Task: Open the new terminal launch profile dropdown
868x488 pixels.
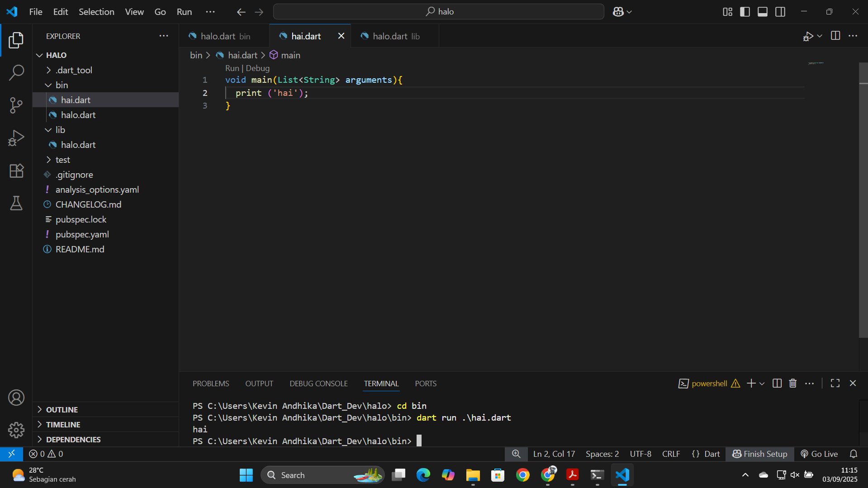Action: pyautogui.click(x=762, y=384)
